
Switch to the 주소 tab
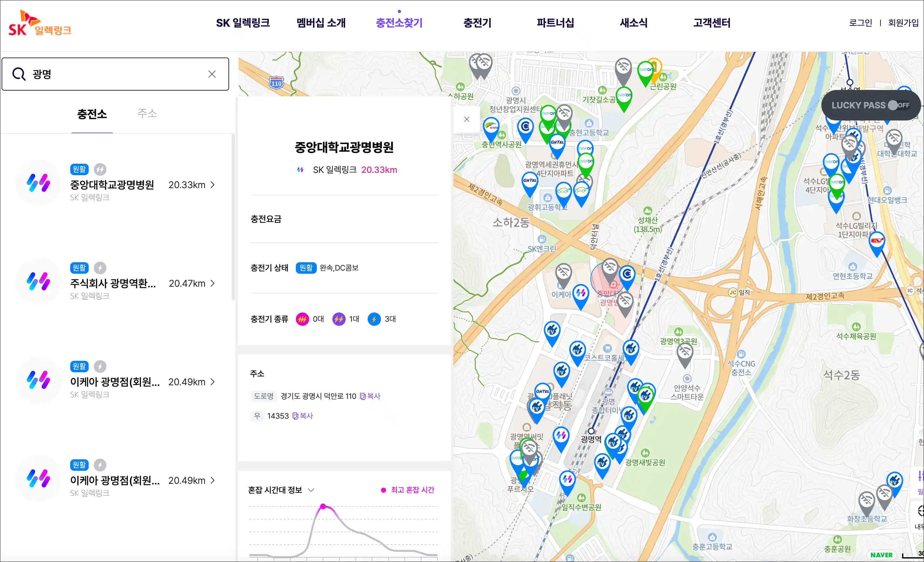(x=147, y=113)
